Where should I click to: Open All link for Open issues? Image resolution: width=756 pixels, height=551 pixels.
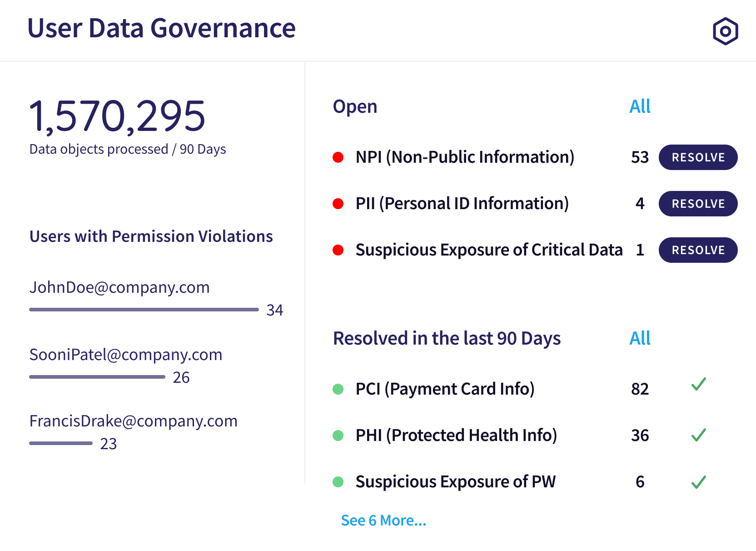pos(640,106)
